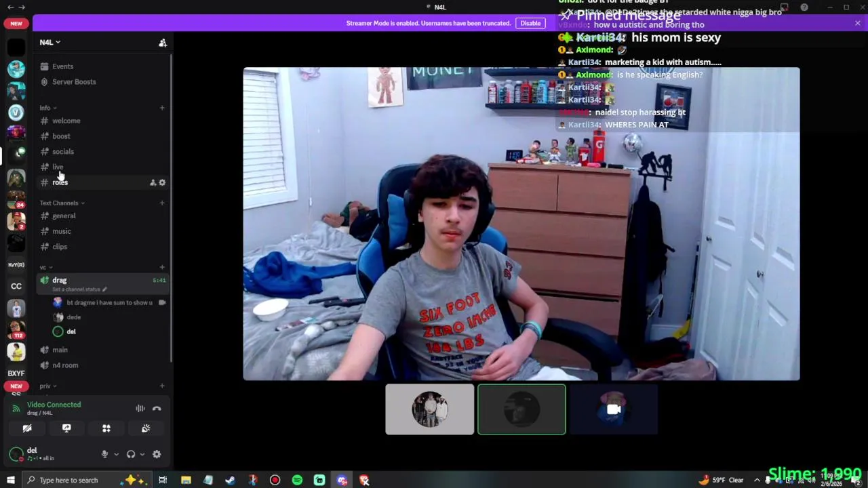Toggle the camera on or off

[x=27, y=428]
